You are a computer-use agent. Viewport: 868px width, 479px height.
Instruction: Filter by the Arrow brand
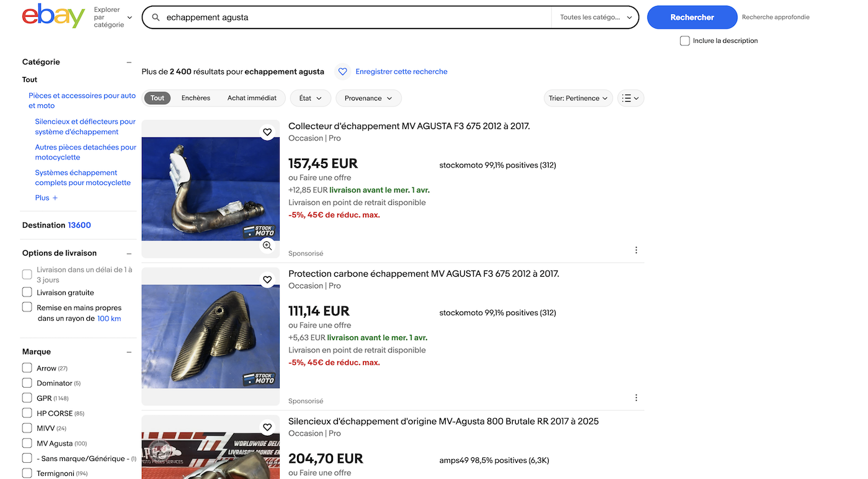coord(27,368)
